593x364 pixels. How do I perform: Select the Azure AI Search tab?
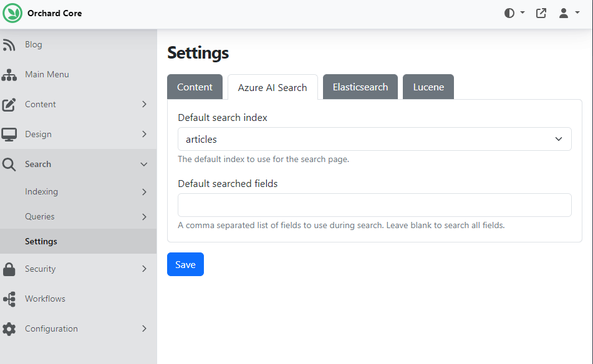[x=272, y=87]
